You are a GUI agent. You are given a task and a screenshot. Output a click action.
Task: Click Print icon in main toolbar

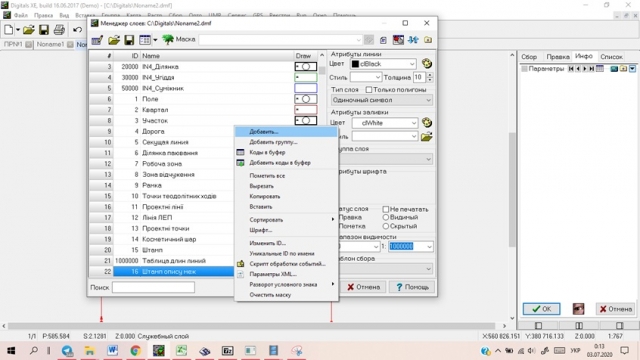(59, 29)
